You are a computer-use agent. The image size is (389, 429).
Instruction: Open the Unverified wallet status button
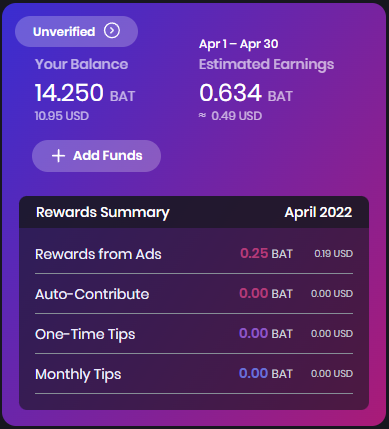[76, 31]
